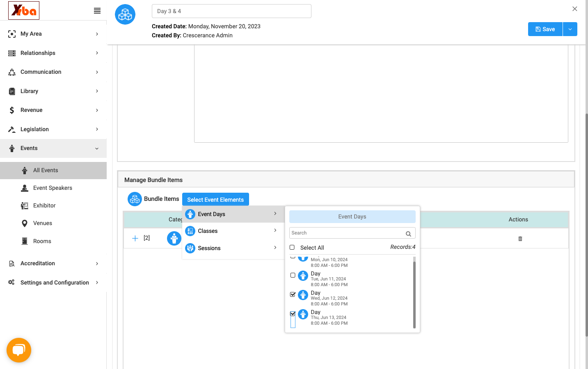
Task: Expand Settings and Configuration chevron
Action: [x=97, y=282]
